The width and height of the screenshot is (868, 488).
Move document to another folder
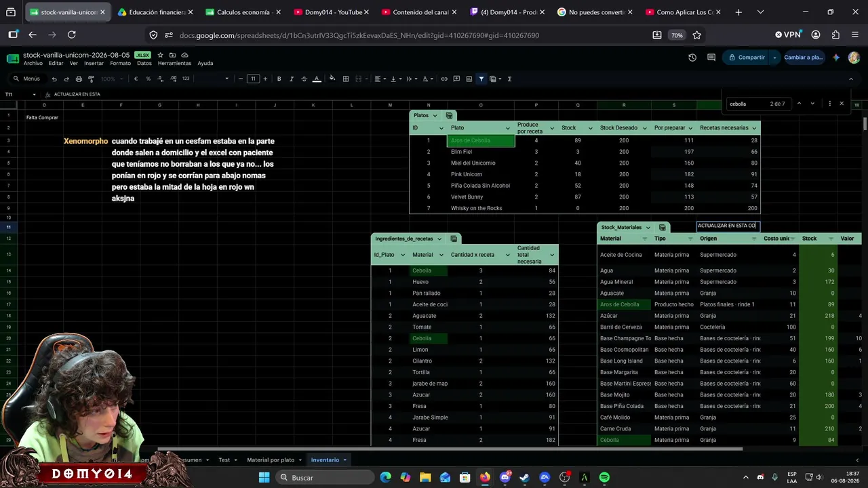tap(173, 55)
